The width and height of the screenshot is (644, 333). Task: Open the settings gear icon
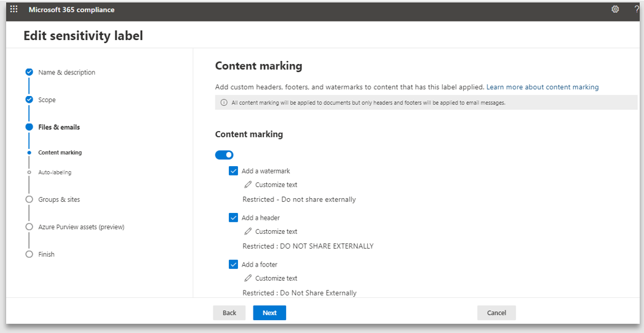615,9
